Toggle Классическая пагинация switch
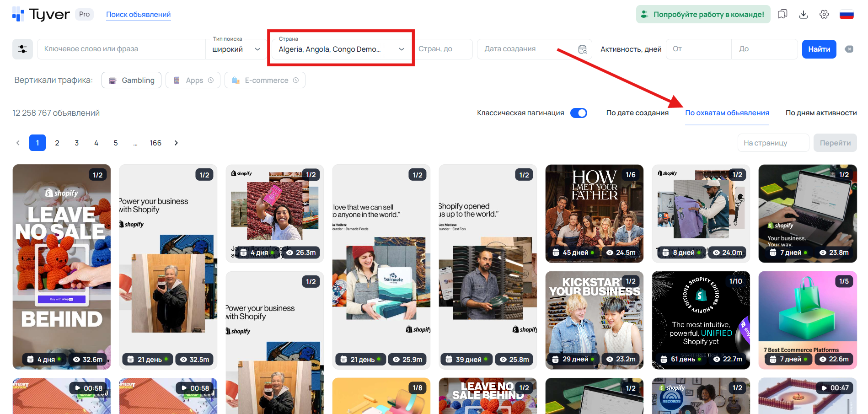 [x=579, y=113]
